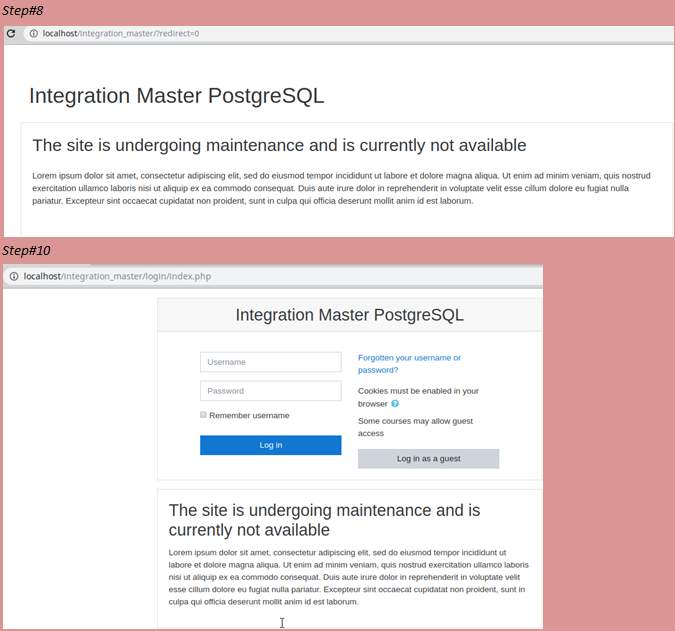
Task: Focus the Username field
Action: (x=271, y=362)
